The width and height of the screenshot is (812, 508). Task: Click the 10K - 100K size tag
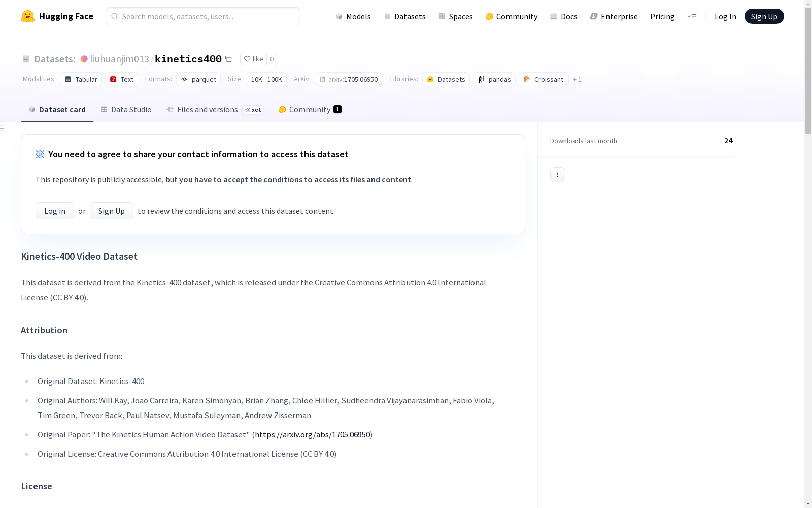[x=266, y=79]
